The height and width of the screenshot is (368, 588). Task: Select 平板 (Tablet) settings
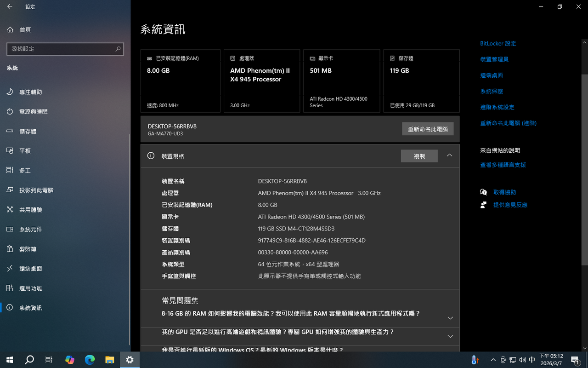tap(25, 150)
